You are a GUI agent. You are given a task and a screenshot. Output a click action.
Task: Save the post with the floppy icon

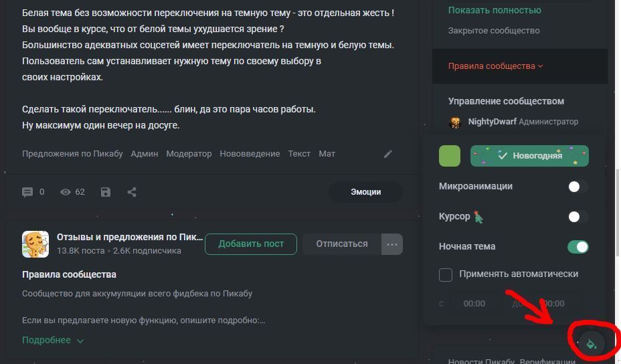pyautogui.click(x=106, y=192)
